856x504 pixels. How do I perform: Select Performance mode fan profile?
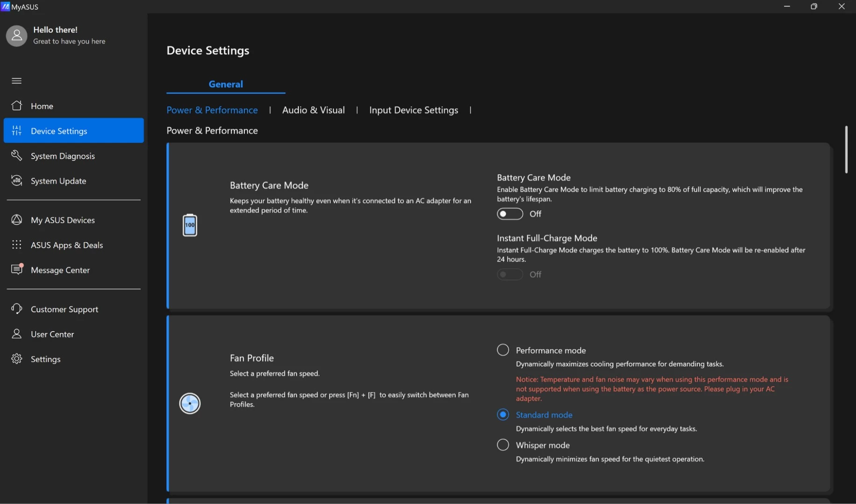click(x=503, y=350)
